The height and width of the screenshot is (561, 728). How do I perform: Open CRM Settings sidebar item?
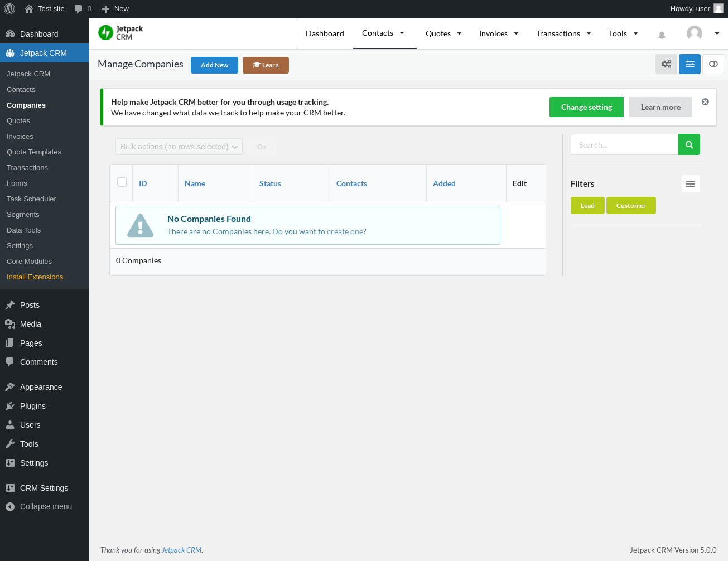[x=45, y=488]
